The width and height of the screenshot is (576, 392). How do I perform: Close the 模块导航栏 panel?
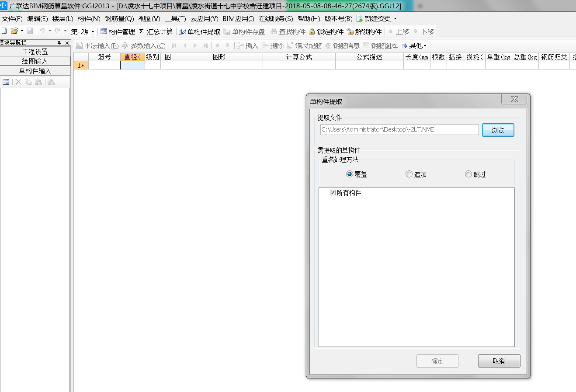coord(67,43)
